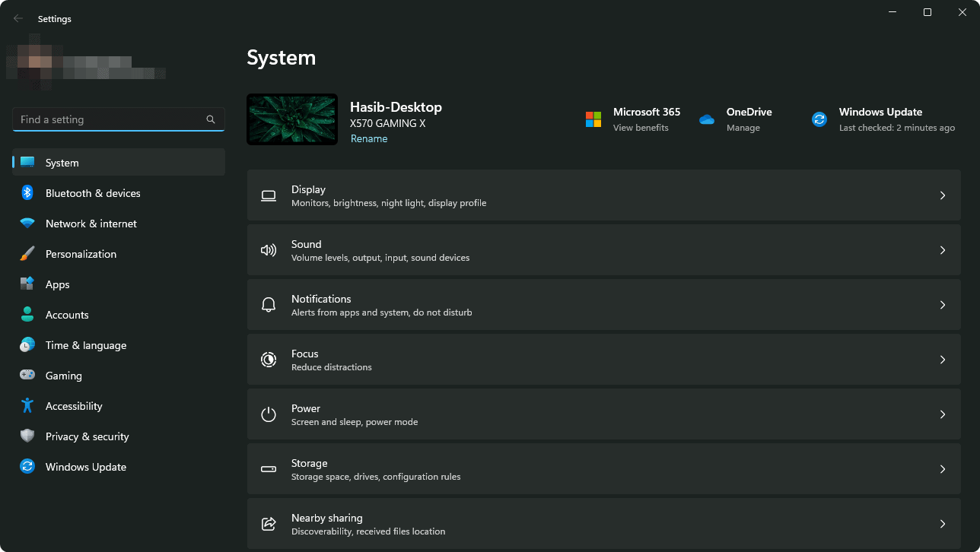Open the Nearby sharing icon
The image size is (980, 552).
click(269, 523)
